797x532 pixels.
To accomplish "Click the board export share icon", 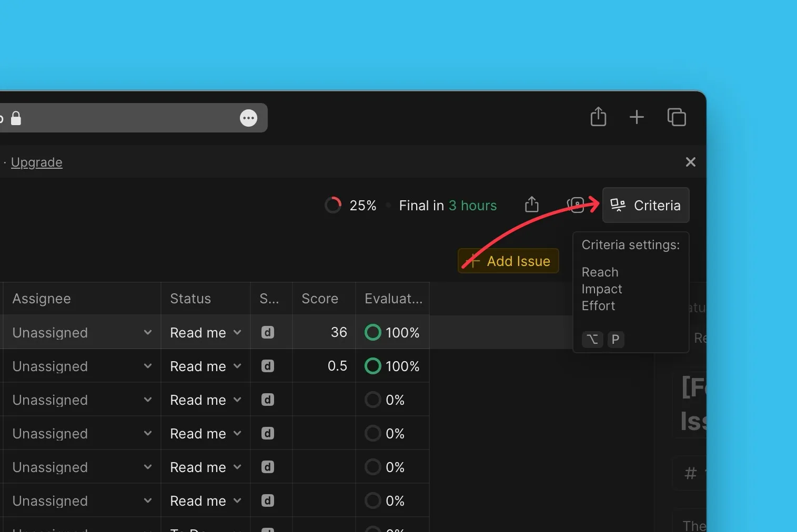I will point(531,204).
